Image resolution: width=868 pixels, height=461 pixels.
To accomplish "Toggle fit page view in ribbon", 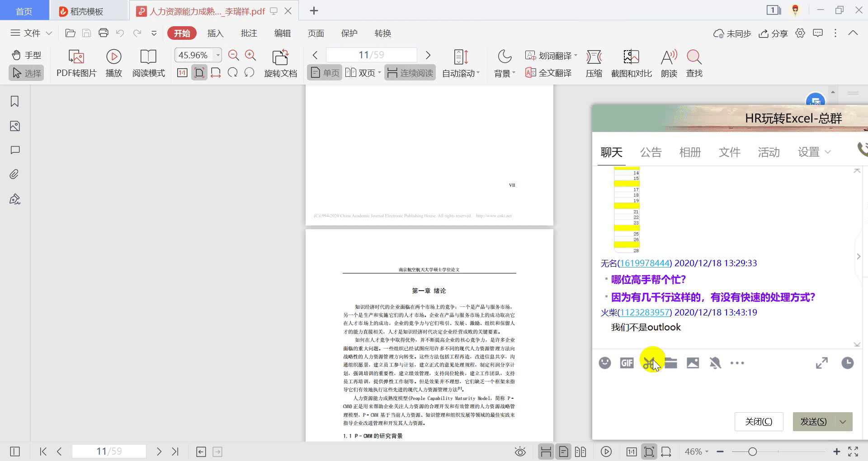I will 199,73.
